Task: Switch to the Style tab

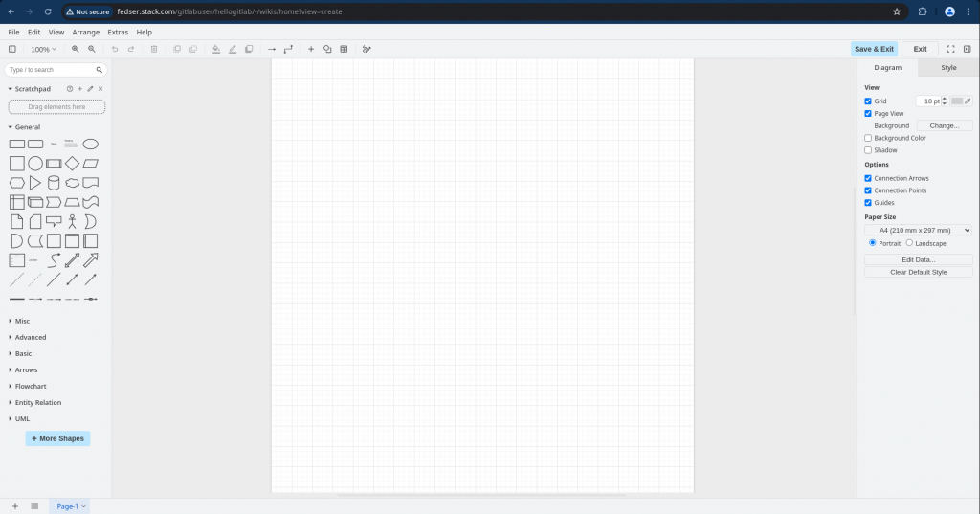Action: (x=947, y=68)
